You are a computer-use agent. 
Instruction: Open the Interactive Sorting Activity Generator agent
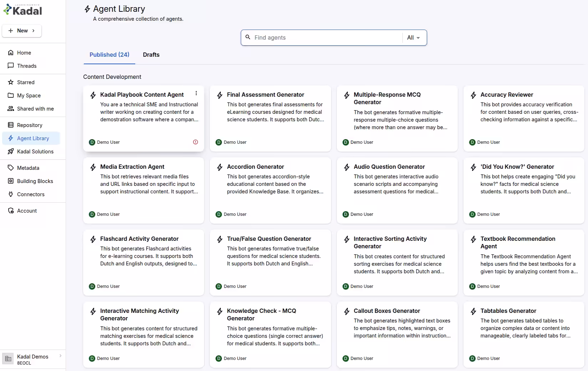[x=397, y=263]
